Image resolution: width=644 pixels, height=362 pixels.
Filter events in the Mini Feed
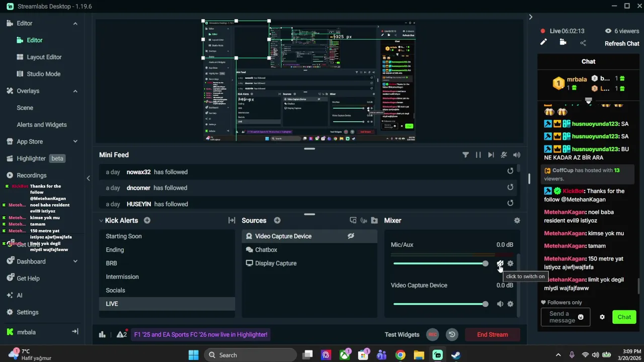coord(465,155)
